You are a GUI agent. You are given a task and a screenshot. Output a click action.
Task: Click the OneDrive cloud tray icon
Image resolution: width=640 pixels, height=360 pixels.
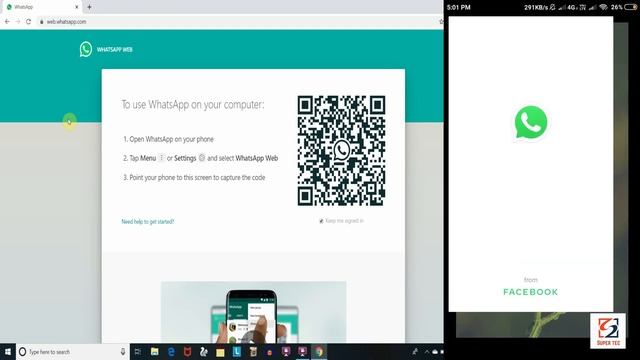point(435,352)
